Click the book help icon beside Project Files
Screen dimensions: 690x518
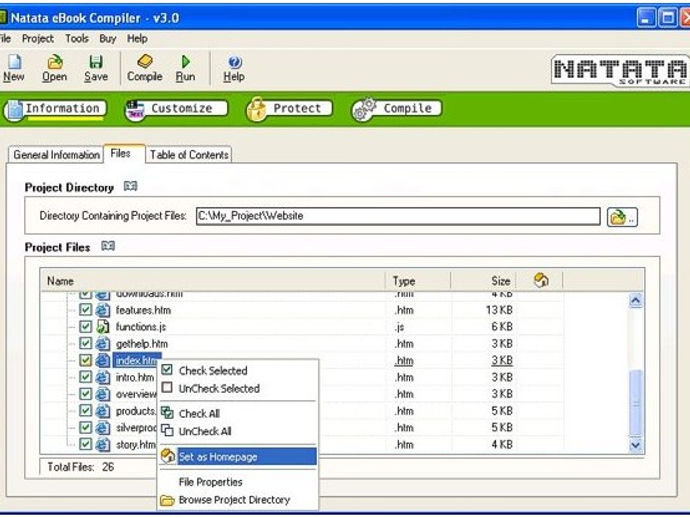pos(108,246)
